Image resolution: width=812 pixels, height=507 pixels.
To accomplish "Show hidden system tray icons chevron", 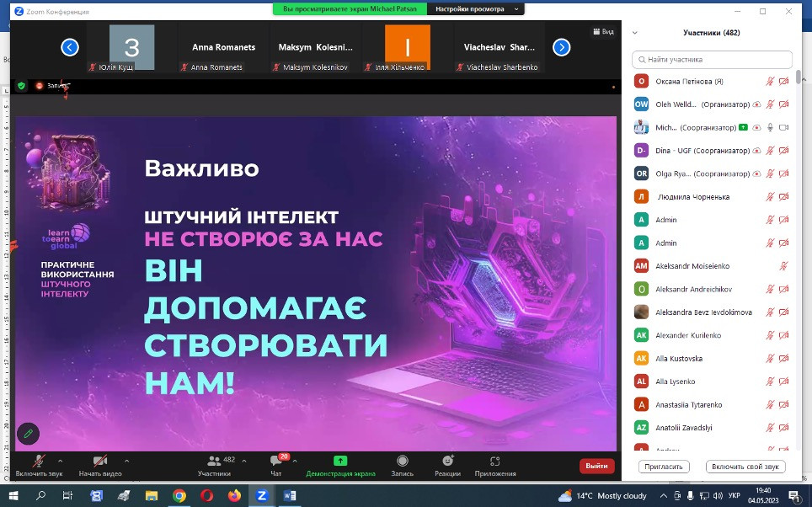I will [x=663, y=495].
